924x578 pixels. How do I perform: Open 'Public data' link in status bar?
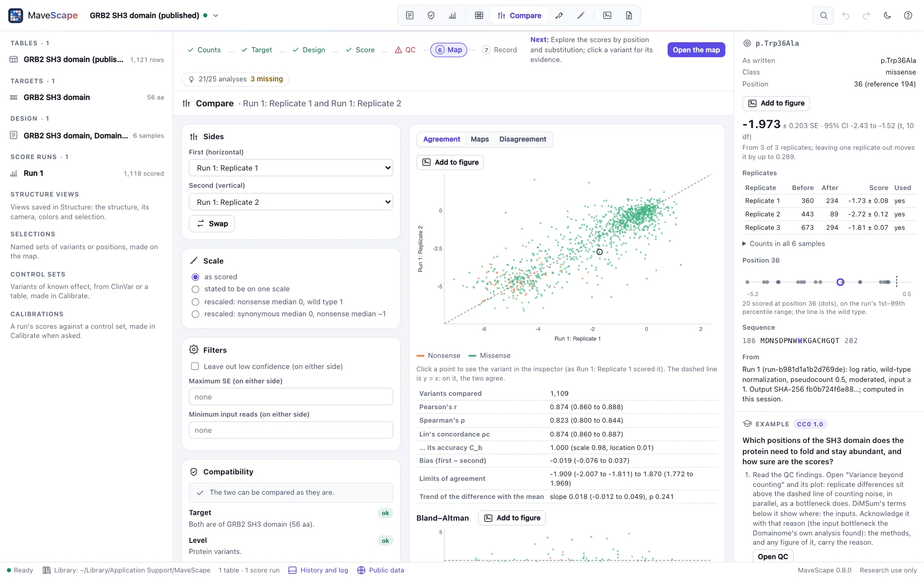coord(381,570)
